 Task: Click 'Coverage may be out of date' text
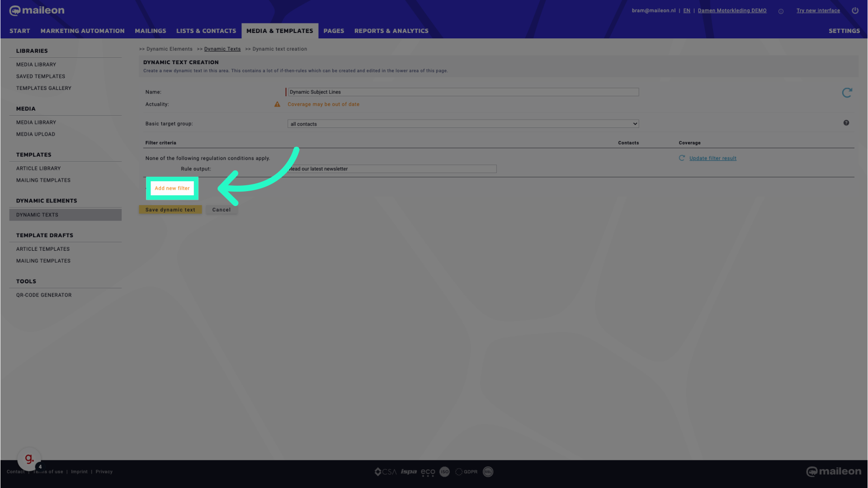tap(324, 104)
